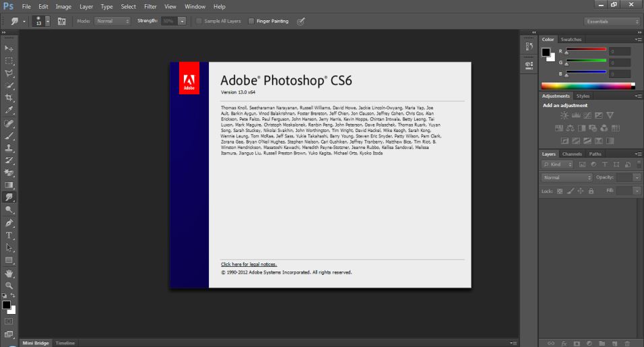
Task: Add a Color Balance adjustment
Action: point(570,128)
